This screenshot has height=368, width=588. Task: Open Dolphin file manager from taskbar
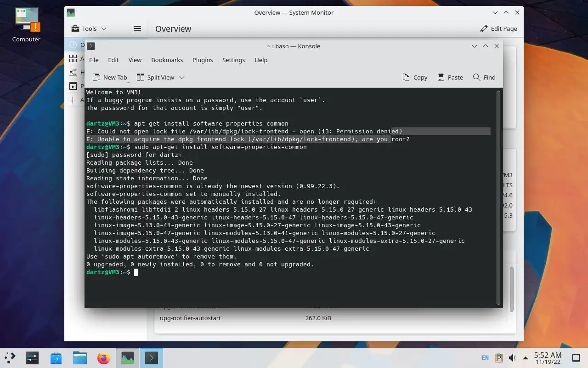(80, 357)
